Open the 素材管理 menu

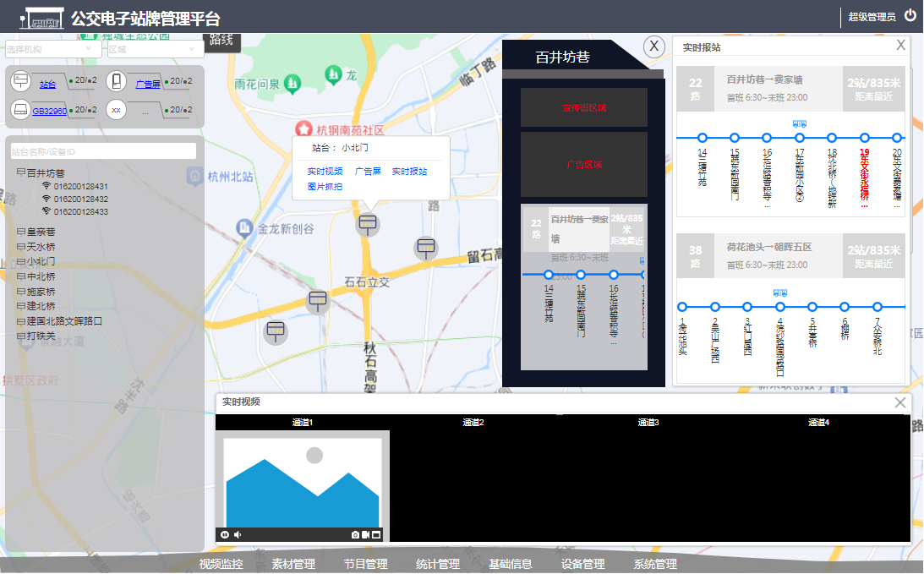coord(293,564)
